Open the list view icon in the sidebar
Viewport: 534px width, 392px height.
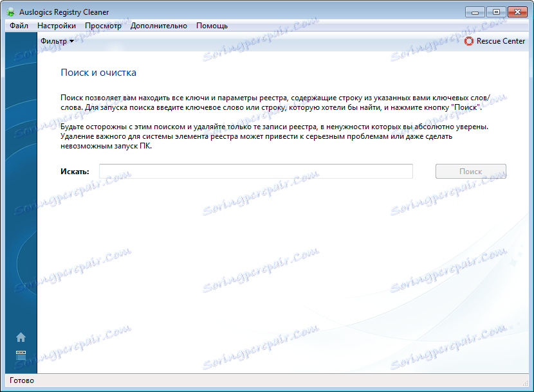pos(21,355)
